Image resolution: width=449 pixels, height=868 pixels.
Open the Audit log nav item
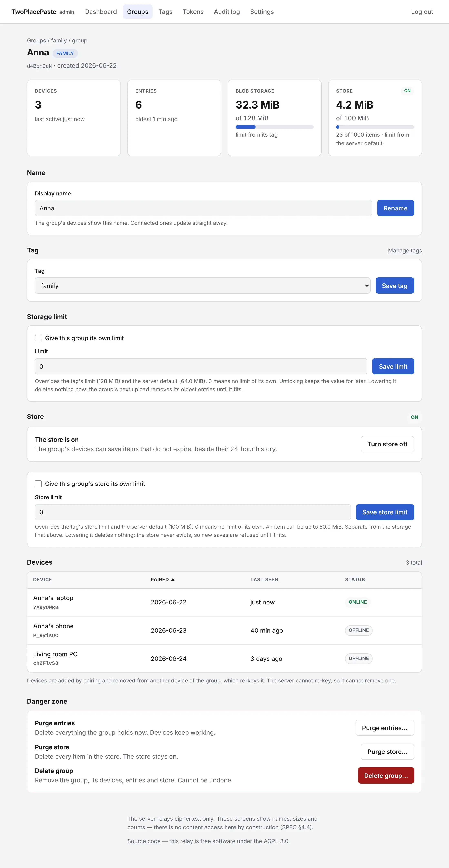coord(227,12)
